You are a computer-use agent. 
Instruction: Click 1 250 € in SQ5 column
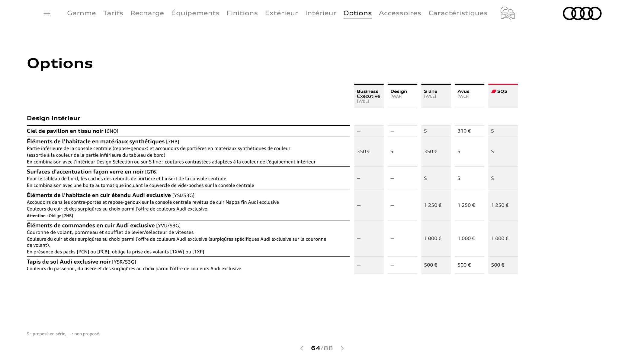tap(503, 205)
